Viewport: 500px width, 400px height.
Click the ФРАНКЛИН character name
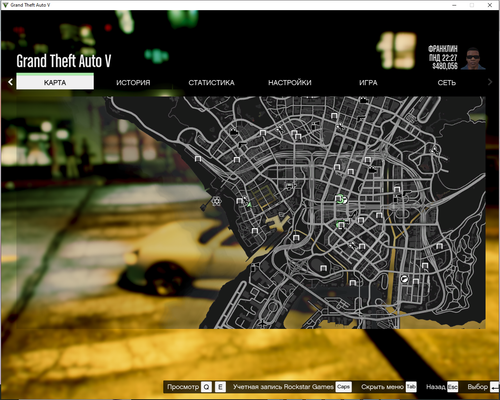[x=443, y=49]
